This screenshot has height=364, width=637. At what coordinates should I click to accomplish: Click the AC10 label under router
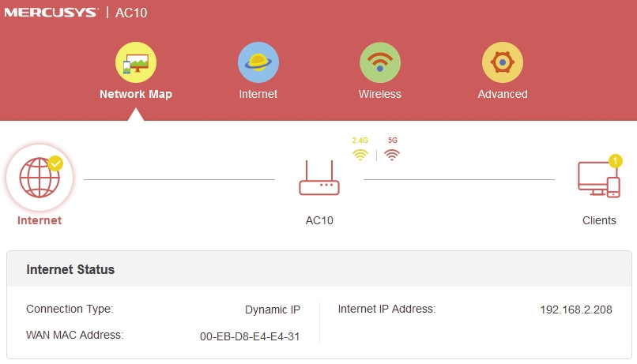coord(319,220)
